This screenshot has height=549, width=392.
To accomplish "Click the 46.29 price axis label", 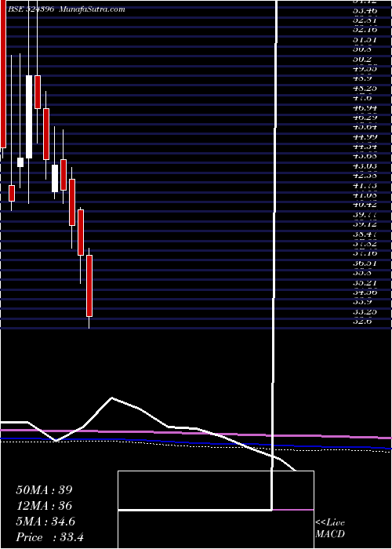I will 365,118.
